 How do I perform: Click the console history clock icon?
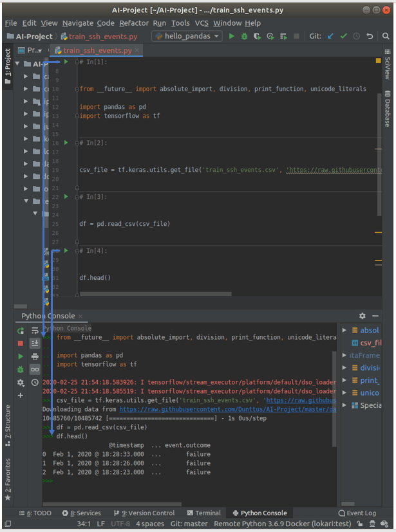[35, 382]
